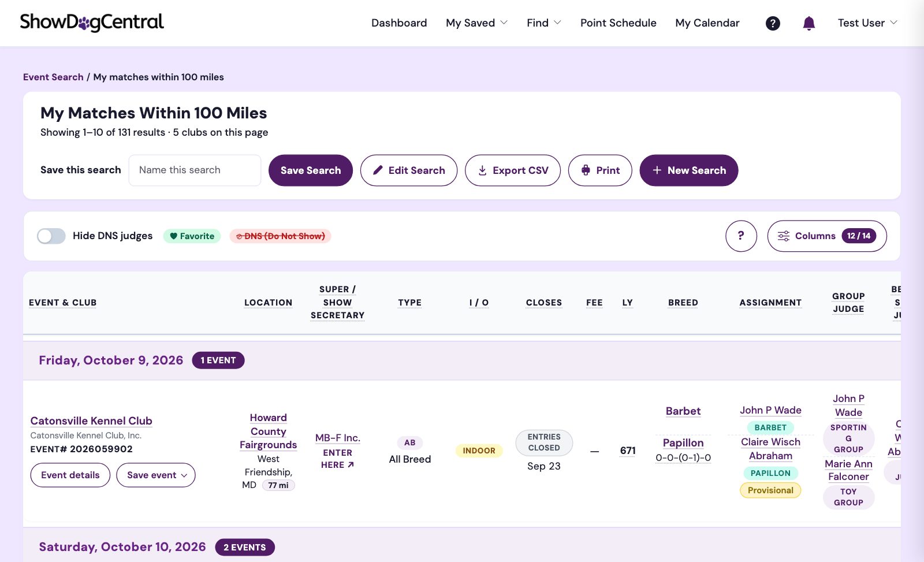Click the ENTRIES CLOSED status badge
Image resolution: width=924 pixels, height=562 pixels.
[543, 442]
